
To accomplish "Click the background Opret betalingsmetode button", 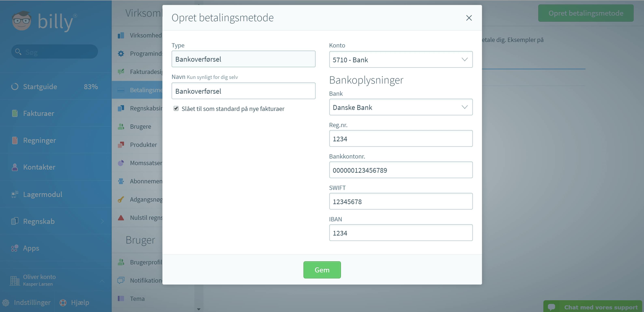I will 586,13.
